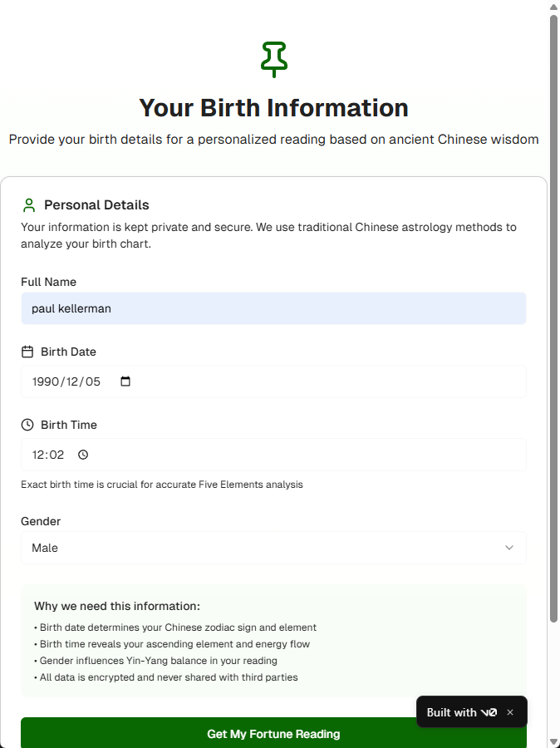Select the minutes 02 in Birth Time
This screenshot has height=748, width=560.
[x=56, y=455]
